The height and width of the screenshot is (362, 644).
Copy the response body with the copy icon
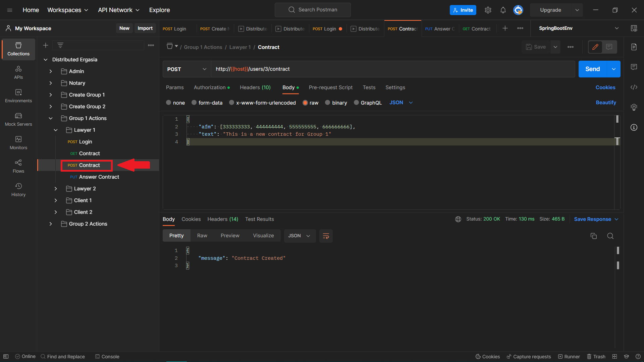click(x=594, y=236)
